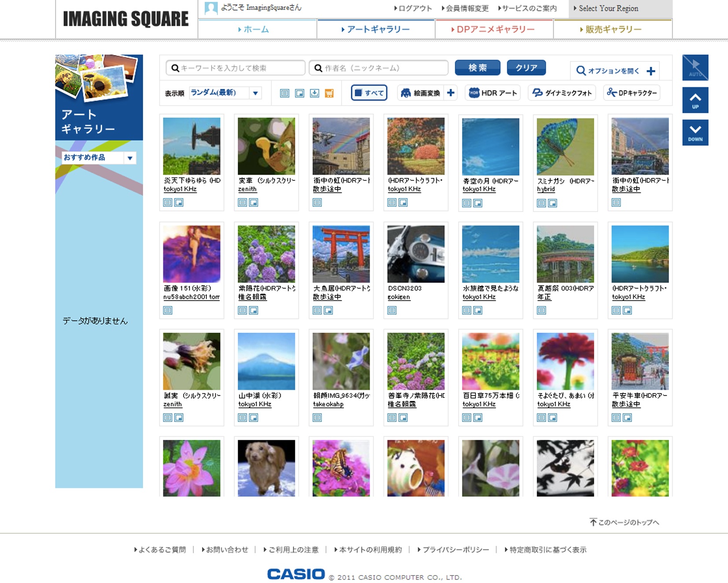Follow the このページのトップへ link
The width and height of the screenshot is (728, 583).
(625, 522)
